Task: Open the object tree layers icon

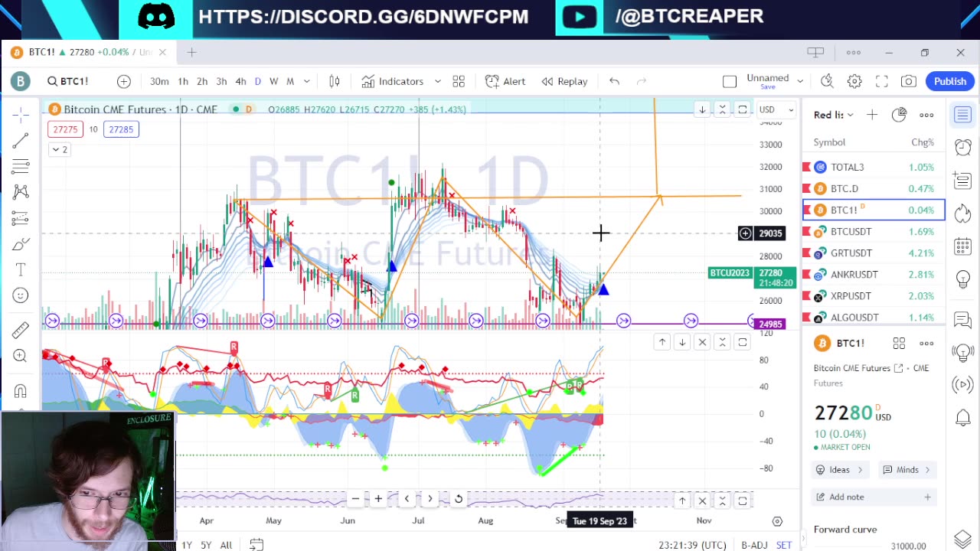Action: pyautogui.click(x=963, y=540)
